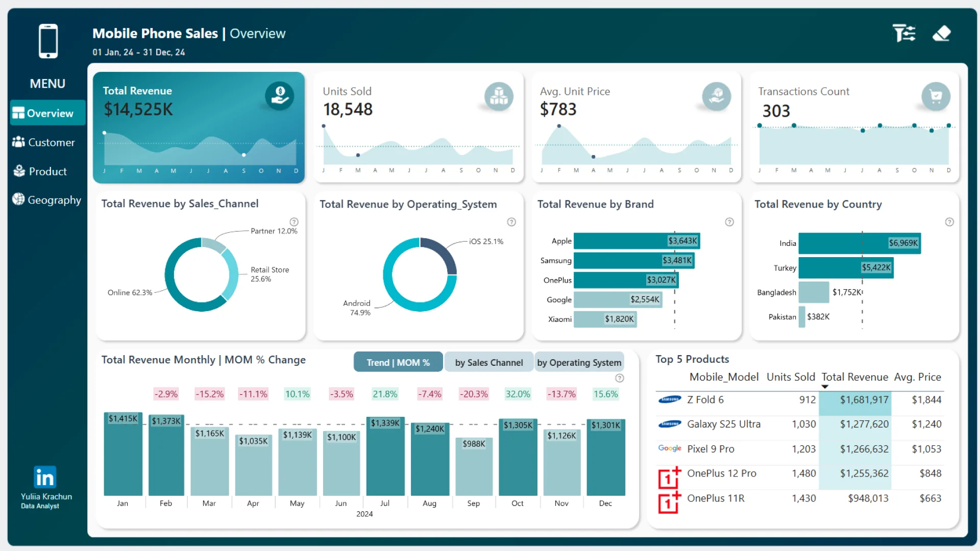The image size is (980, 551).
Task: Open the filter pane icon in header
Action: click(x=904, y=34)
